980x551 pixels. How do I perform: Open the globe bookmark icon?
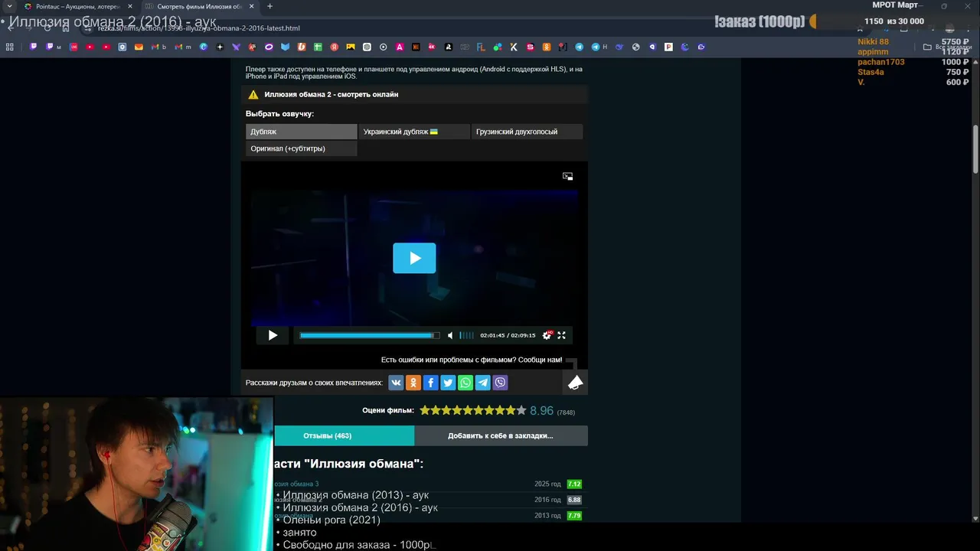click(635, 47)
